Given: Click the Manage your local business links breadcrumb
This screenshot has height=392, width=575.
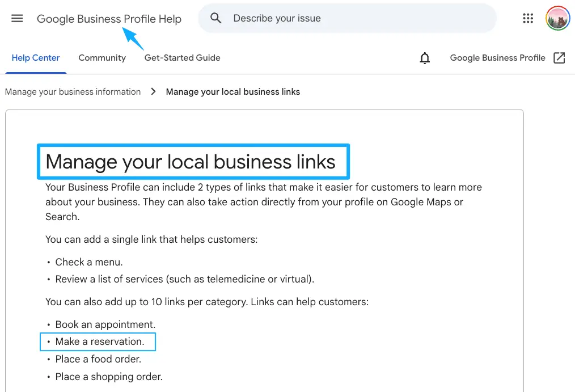Looking at the screenshot, I should coord(233,92).
